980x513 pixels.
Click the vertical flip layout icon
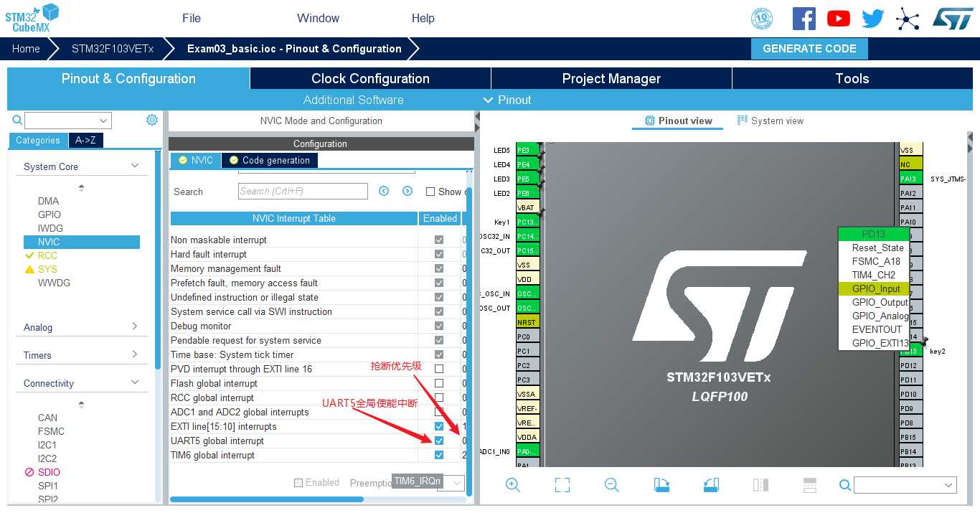tap(760, 485)
